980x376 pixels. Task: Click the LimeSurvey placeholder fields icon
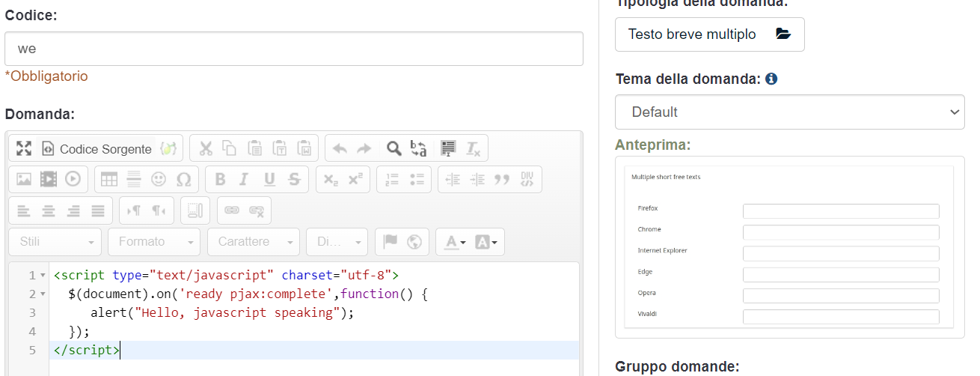point(169,148)
